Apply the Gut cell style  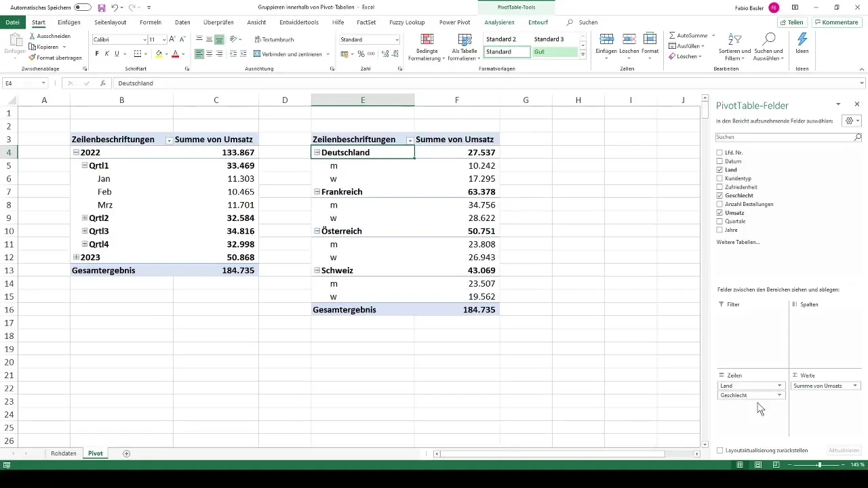[x=554, y=52]
